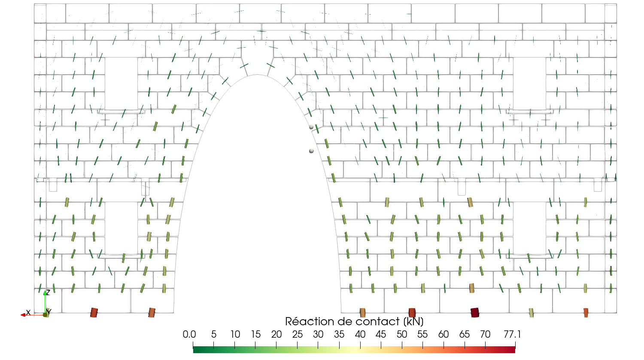Pick the lower gray sphere inside the arch
Viewport: 644px width, 360px height.
311,151
